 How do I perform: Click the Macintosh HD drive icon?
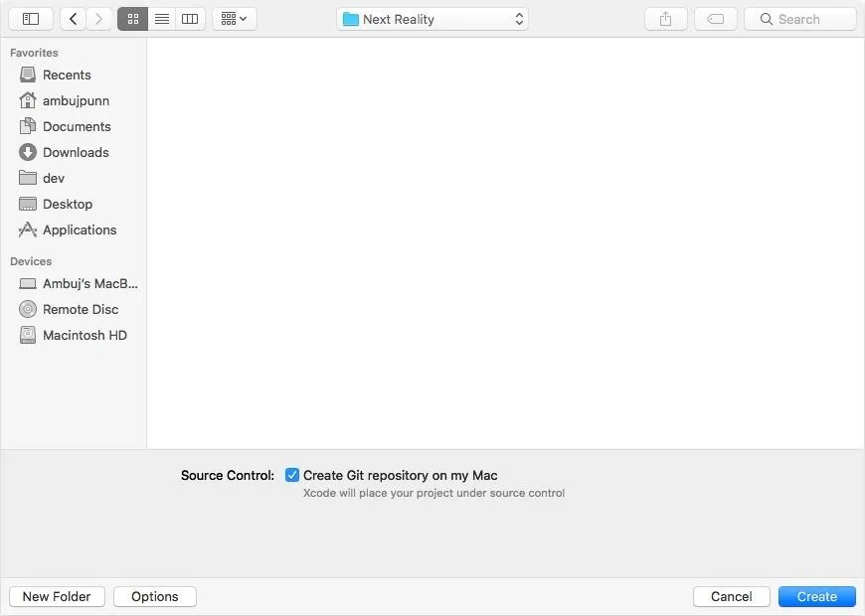(x=28, y=335)
